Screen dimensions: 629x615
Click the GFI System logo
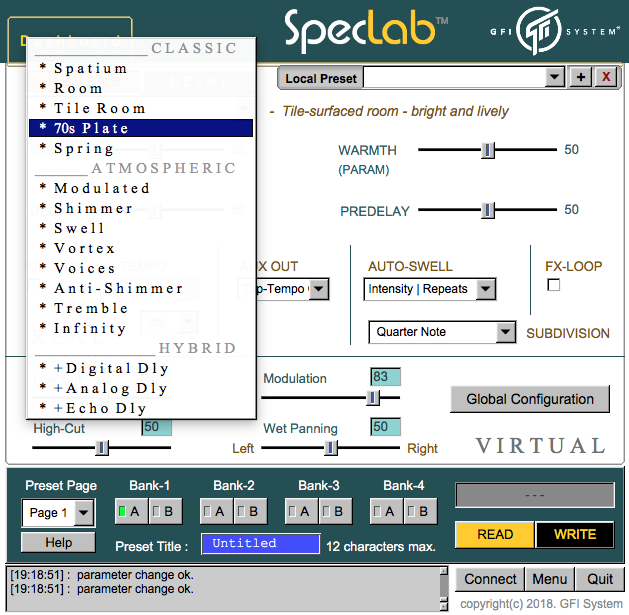click(x=554, y=31)
